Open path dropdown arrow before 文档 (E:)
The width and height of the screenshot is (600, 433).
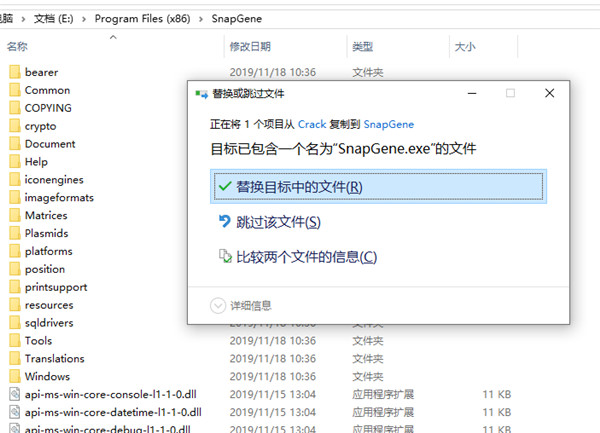click(x=23, y=19)
